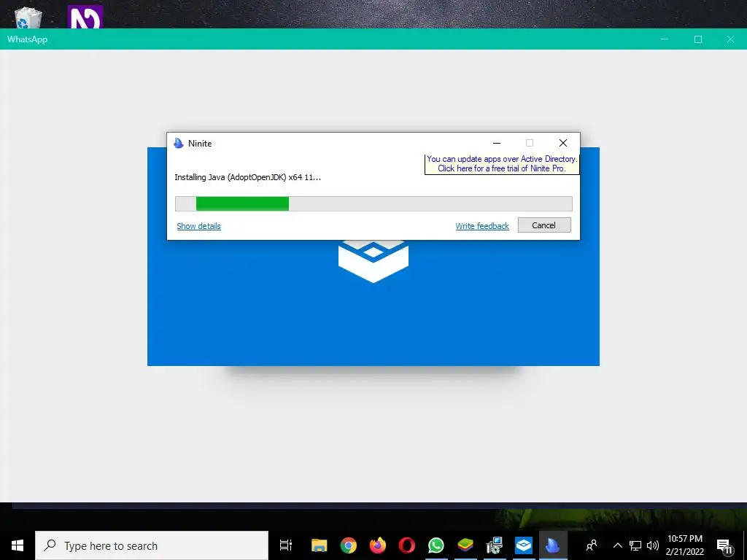Click the Installing Java status text
This screenshot has width=747, height=560.
(248, 178)
